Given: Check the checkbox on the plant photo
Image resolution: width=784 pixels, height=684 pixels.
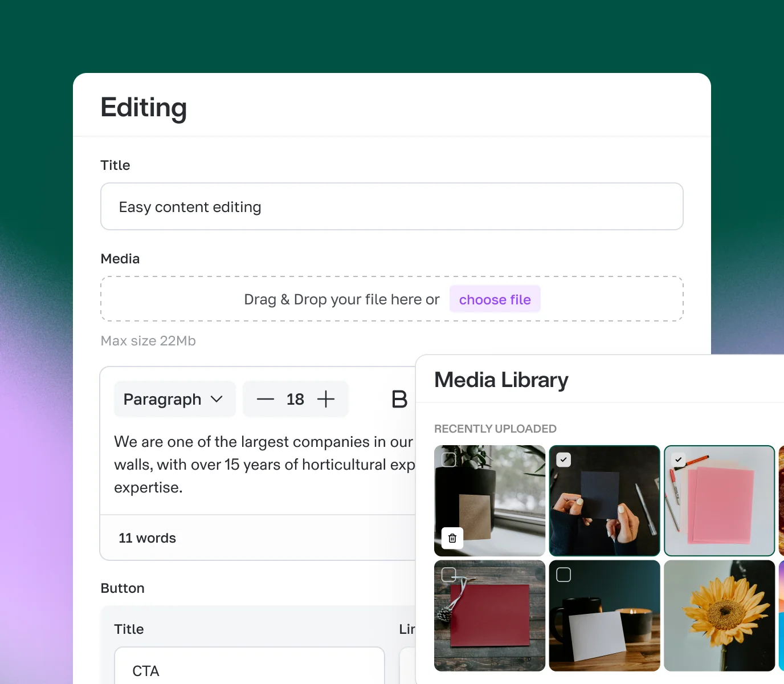Looking at the screenshot, I should [449, 459].
